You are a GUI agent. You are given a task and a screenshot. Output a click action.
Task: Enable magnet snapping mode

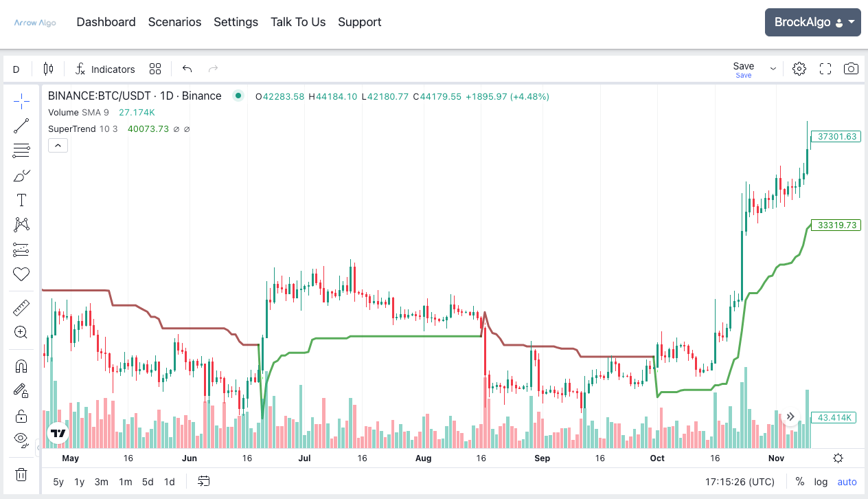[21, 366]
